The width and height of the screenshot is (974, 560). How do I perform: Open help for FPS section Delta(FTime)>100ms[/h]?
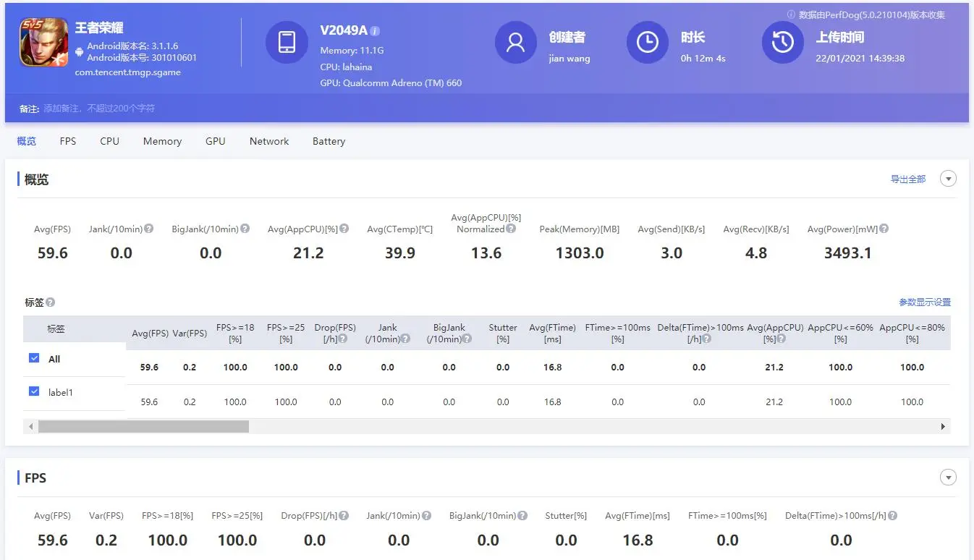[x=893, y=516]
